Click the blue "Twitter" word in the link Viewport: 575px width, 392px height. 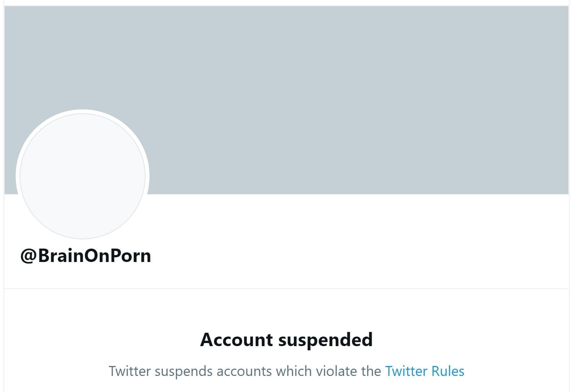pyautogui.click(x=406, y=371)
